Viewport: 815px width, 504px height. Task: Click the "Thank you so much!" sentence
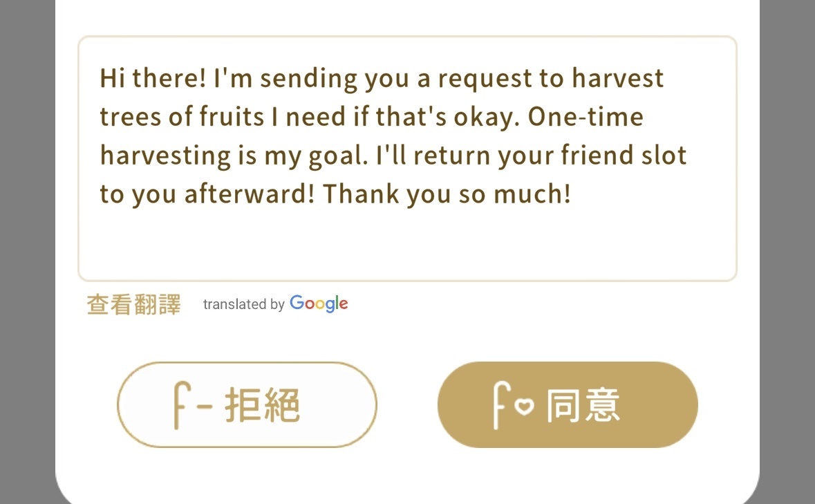(x=447, y=194)
